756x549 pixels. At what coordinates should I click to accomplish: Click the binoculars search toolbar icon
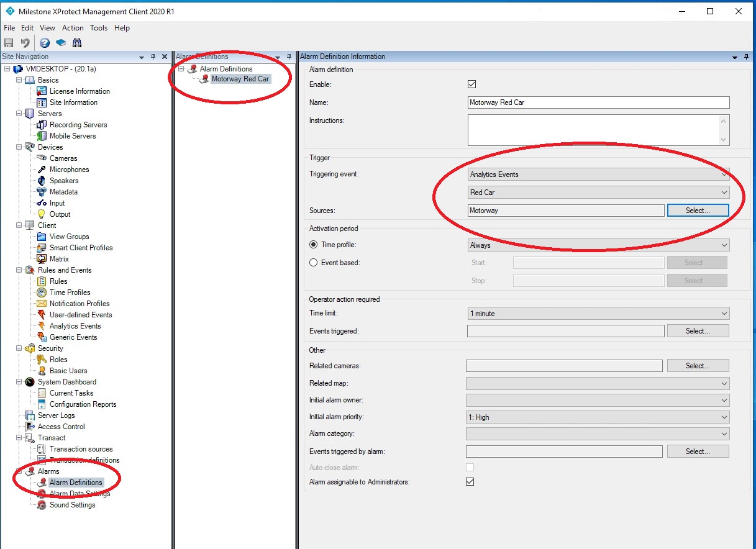[x=77, y=43]
